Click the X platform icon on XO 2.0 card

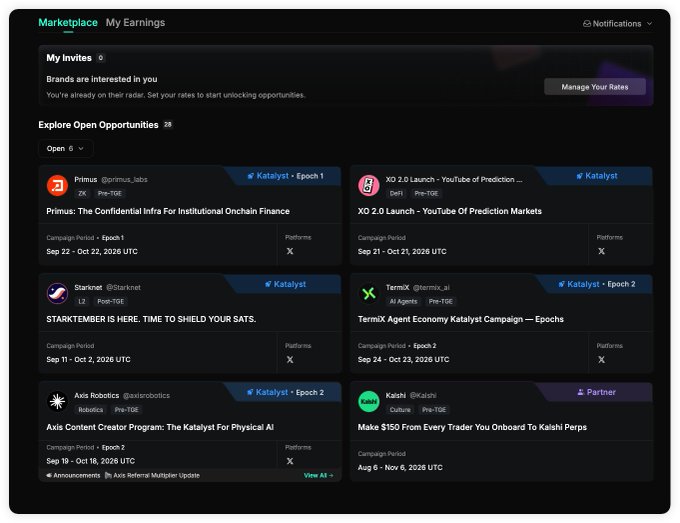click(x=602, y=251)
